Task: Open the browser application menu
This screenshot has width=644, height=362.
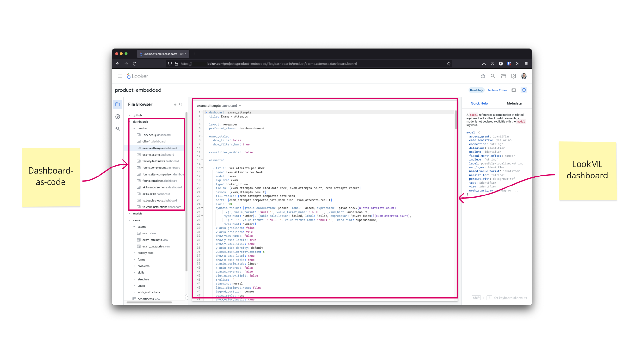Action: (526, 64)
